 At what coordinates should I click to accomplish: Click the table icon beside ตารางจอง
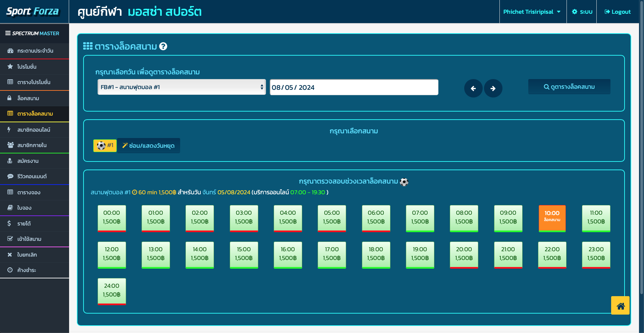coord(10,192)
